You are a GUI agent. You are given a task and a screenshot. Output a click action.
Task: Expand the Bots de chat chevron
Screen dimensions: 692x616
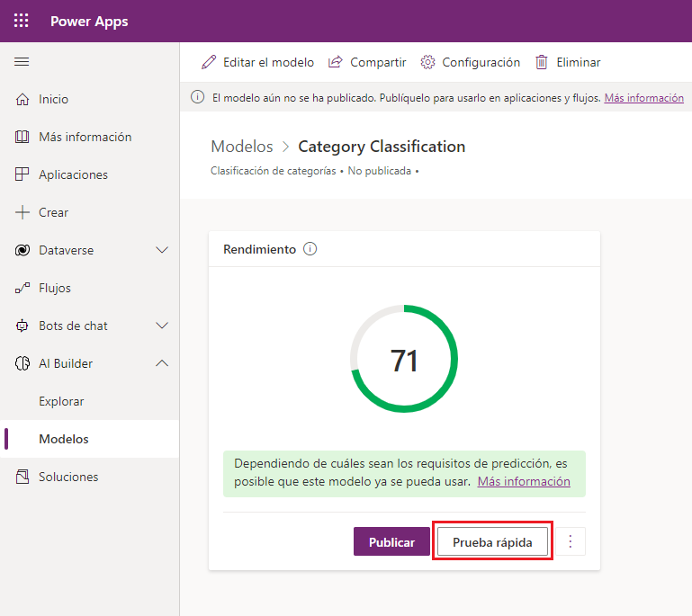click(x=162, y=326)
